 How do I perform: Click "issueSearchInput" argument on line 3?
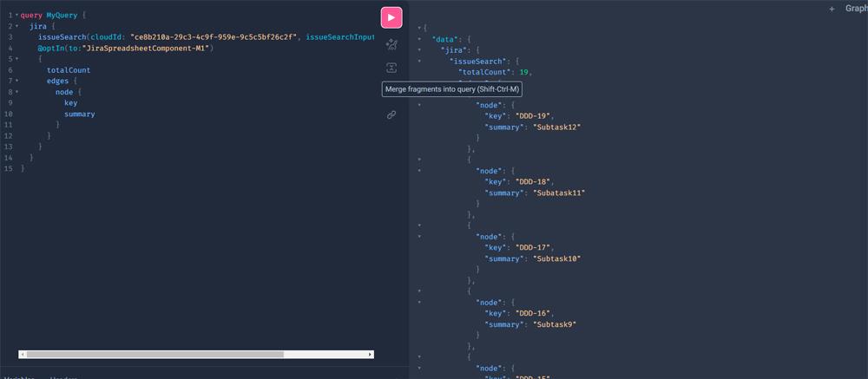tap(340, 37)
